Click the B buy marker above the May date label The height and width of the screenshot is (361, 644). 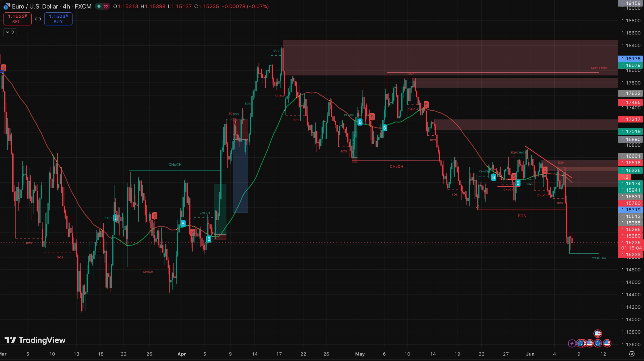360,122
